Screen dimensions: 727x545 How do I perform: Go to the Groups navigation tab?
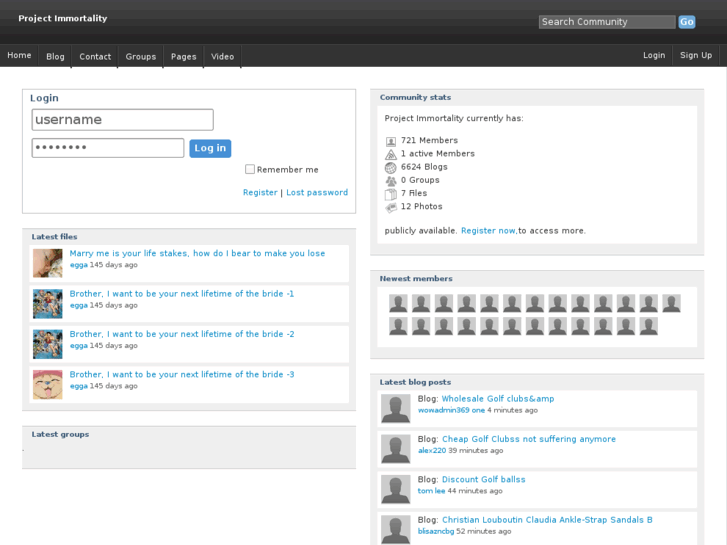(141, 56)
